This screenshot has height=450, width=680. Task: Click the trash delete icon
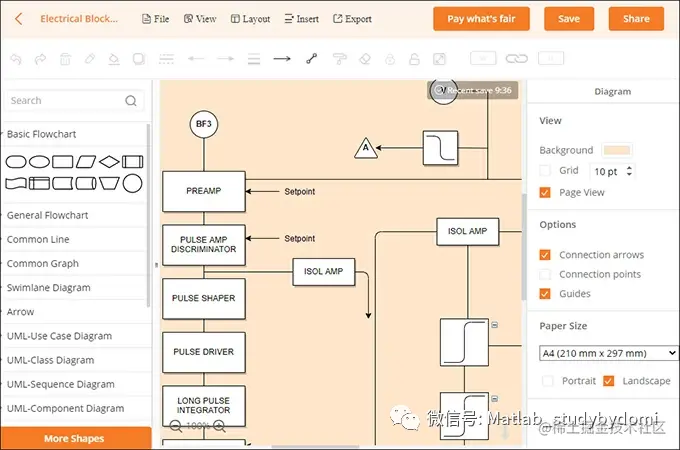click(65, 59)
